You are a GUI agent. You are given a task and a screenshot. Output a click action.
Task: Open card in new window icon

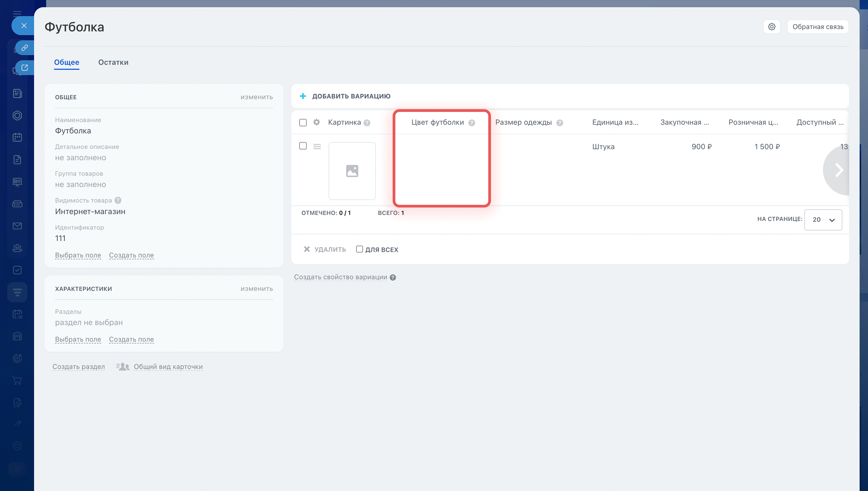pyautogui.click(x=24, y=68)
